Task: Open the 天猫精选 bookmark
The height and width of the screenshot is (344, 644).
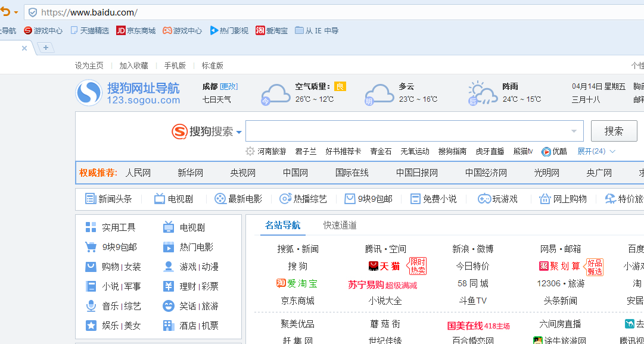Action: tap(90, 30)
